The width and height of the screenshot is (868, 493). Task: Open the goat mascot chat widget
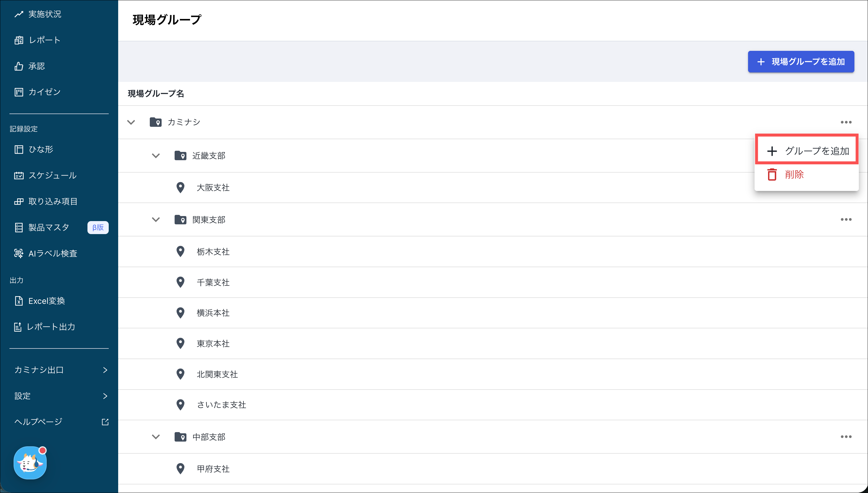tap(30, 463)
